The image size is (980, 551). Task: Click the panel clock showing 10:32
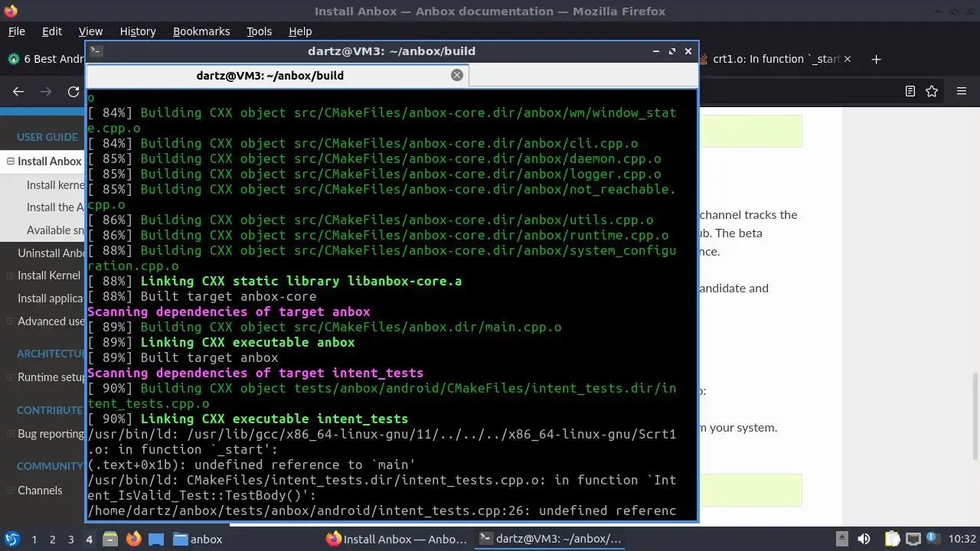pos(963,539)
